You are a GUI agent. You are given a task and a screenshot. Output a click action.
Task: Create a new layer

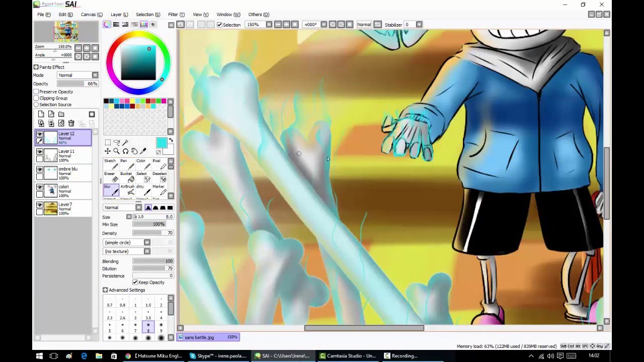pos(41,115)
